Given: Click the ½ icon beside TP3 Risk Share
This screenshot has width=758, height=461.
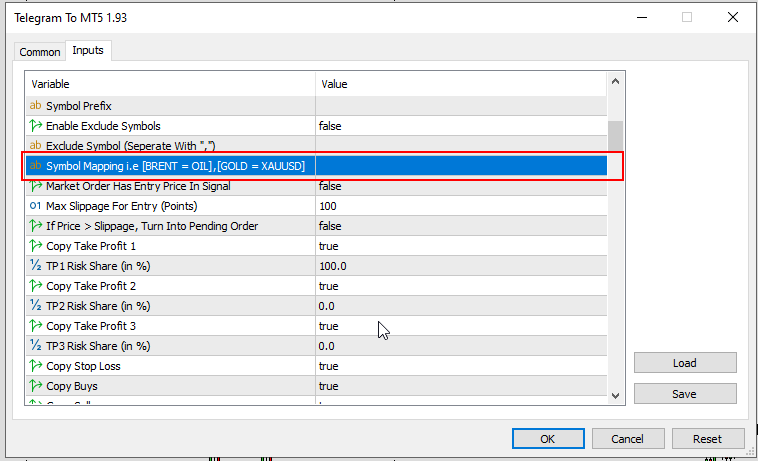Looking at the screenshot, I should 36,346.
